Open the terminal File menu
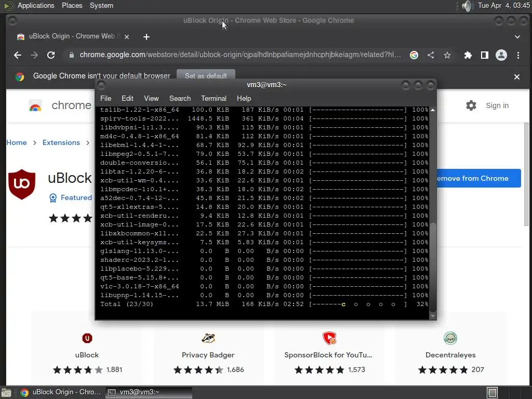Image resolution: width=532 pixels, height=399 pixels. pos(105,98)
